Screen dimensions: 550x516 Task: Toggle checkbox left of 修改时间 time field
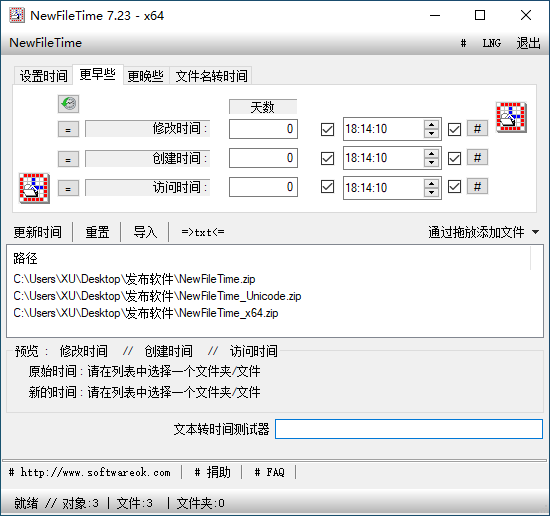[327, 129]
